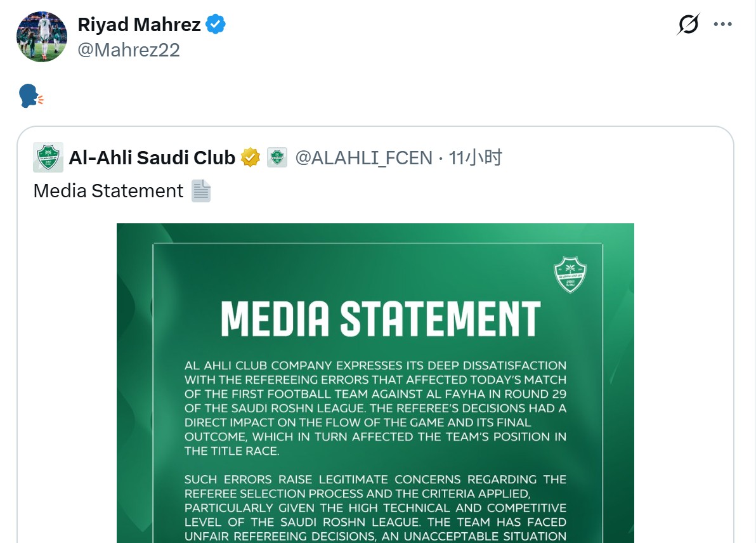Click the blue verified badge beside Riyad Mahrez

point(216,25)
